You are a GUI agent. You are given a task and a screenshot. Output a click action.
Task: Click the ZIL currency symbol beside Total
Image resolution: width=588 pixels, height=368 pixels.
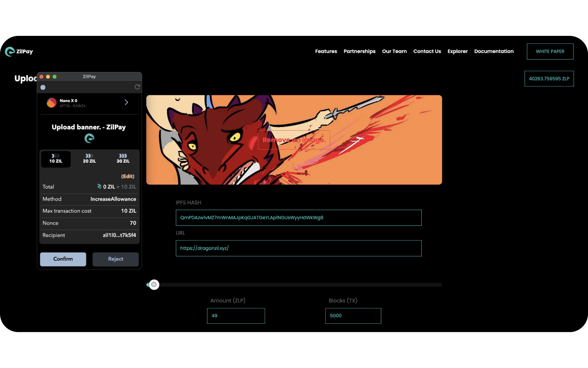click(x=99, y=187)
